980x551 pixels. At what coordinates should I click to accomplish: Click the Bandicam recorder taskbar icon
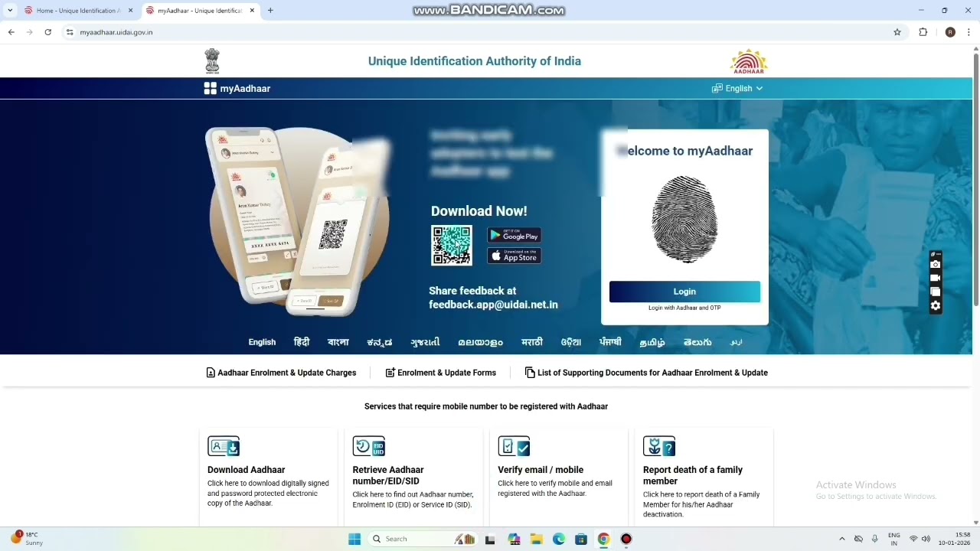(626, 539)
